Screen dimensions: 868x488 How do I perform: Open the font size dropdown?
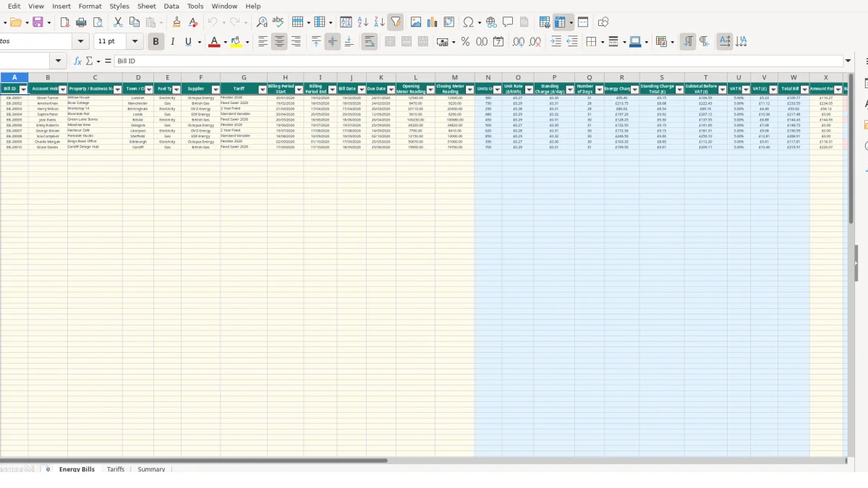(135, 42)
